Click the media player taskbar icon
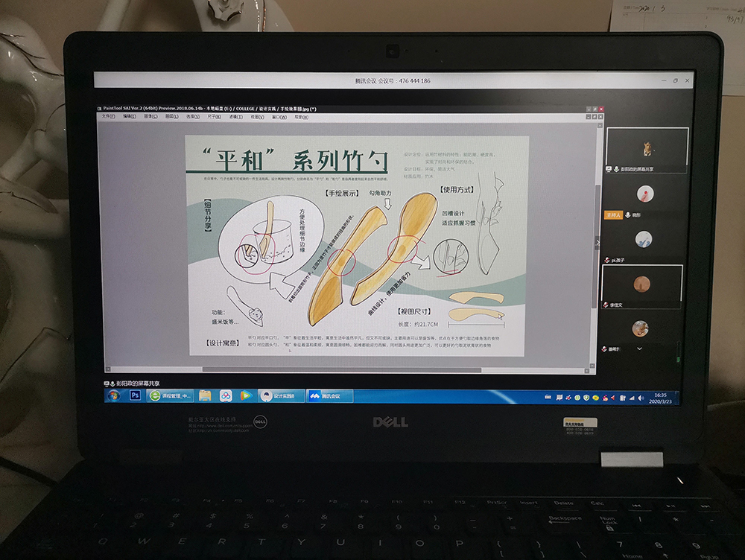Screen dimensions: 745x560 (x=245, y=396)
